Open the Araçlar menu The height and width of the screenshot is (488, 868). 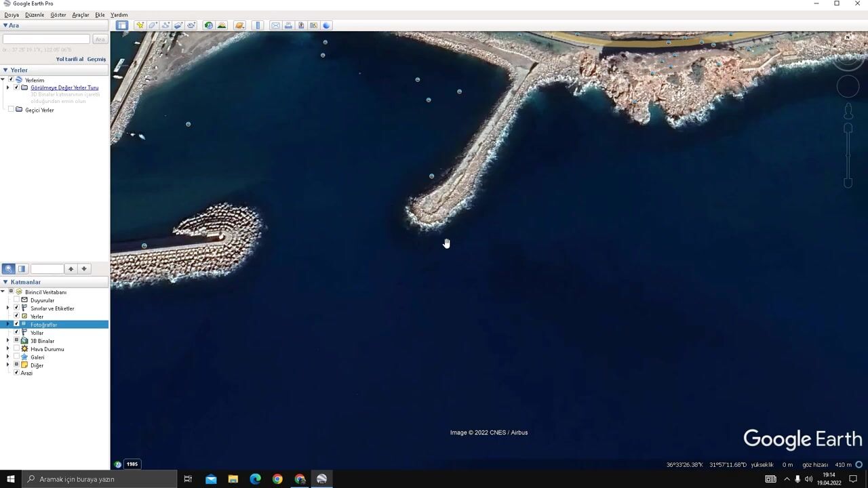point(81,14)
